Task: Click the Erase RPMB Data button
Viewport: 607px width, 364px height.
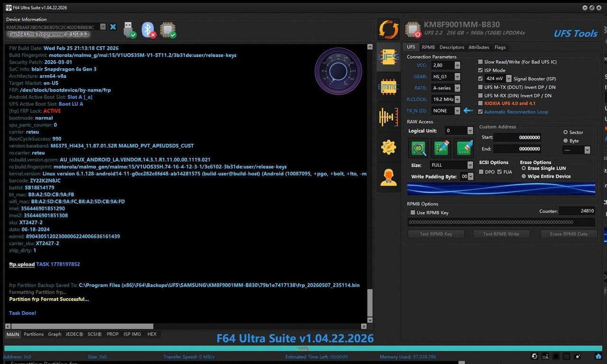Action: pyautogui.click(x=569, y=234)
